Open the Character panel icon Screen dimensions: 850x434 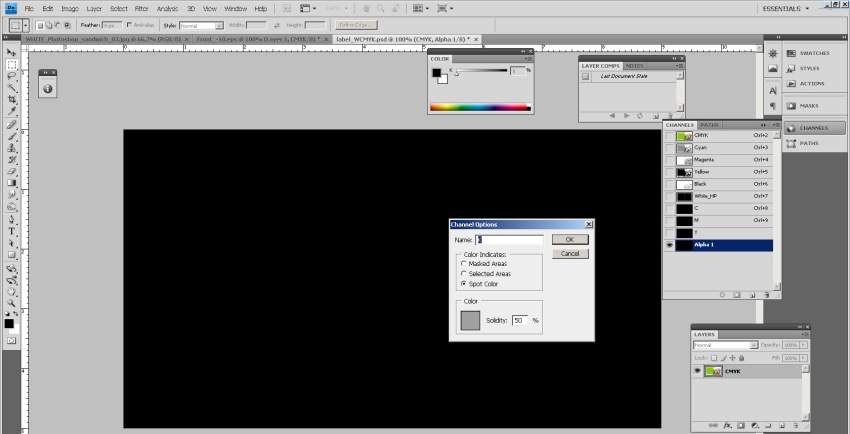pyautogui.click(x=772, y=90)
